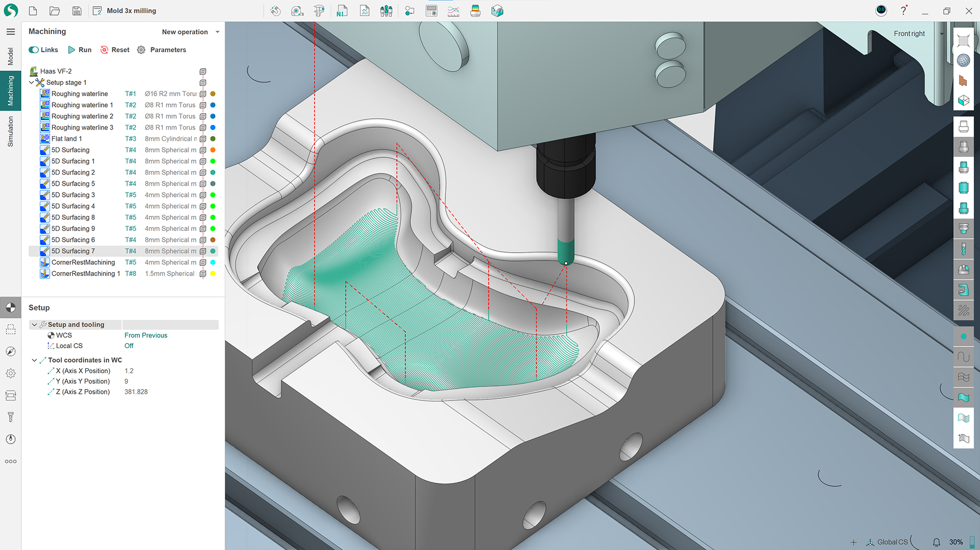
Task: Click the cyan color dot of CornerRestMachining
Action: coord(212,262)
